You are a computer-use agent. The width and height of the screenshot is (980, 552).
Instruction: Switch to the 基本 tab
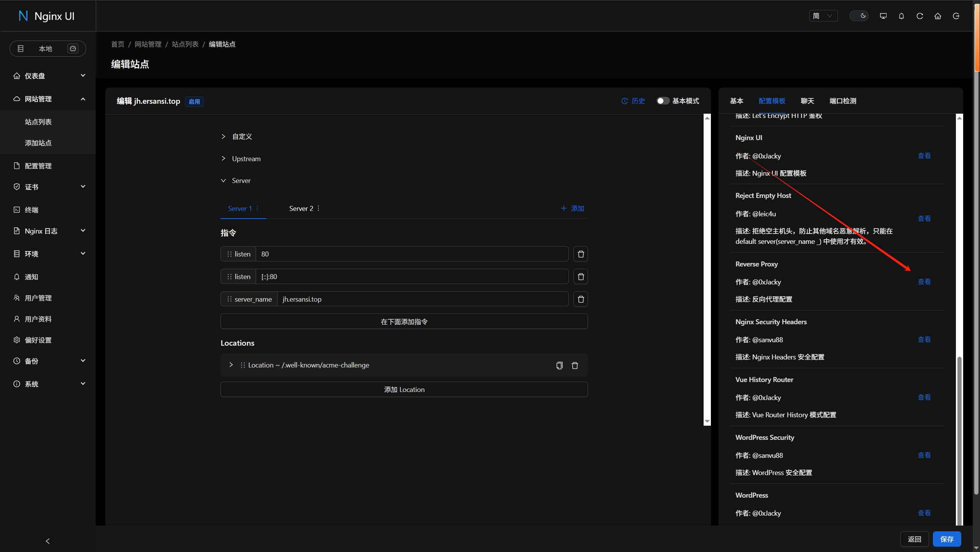[x=737, y=101]
